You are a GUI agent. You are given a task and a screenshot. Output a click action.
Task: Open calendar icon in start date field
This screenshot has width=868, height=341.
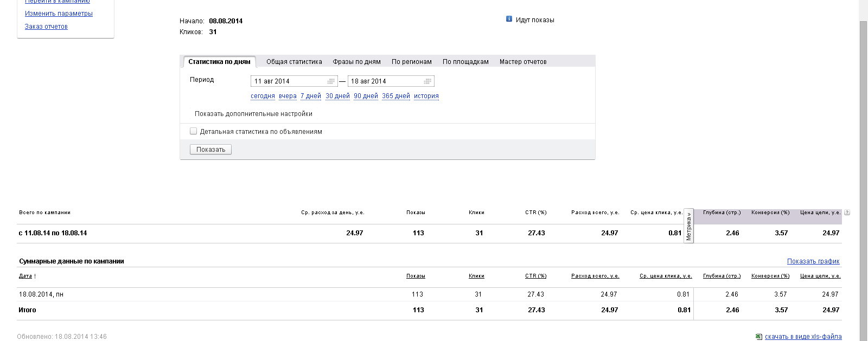(x=331, y=81)
